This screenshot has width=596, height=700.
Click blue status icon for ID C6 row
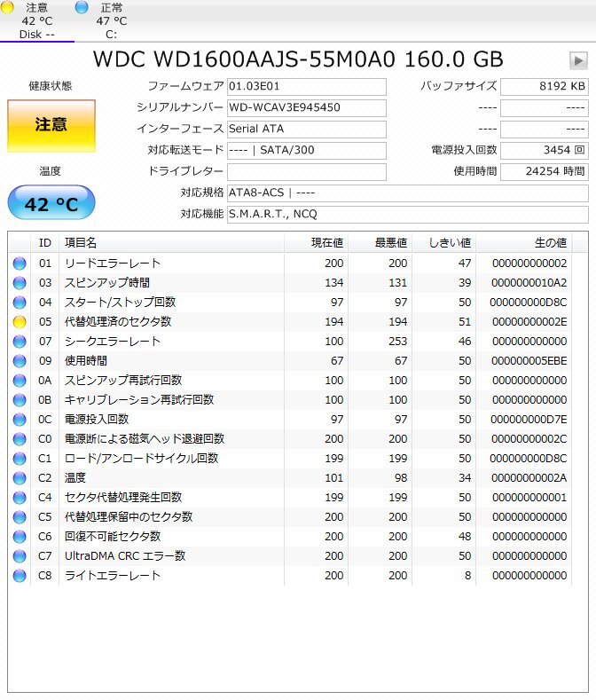click(x=20, y=537)
